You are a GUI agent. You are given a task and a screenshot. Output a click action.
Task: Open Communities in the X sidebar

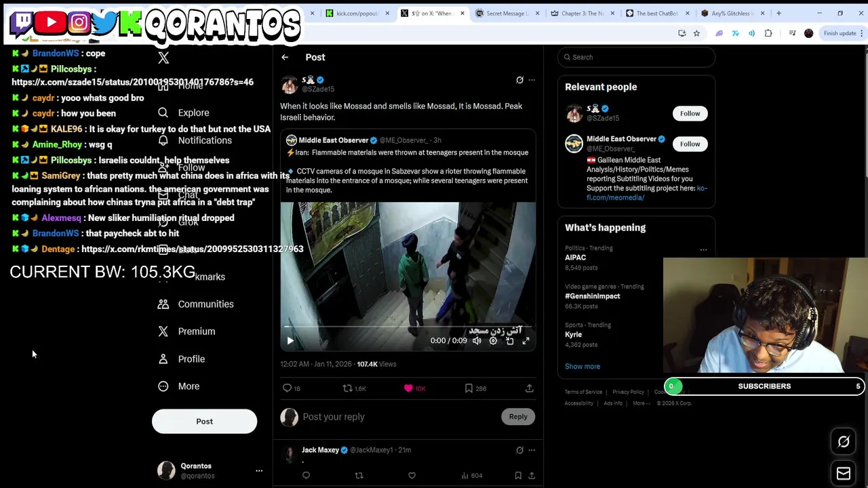click(x=205, y=304)
